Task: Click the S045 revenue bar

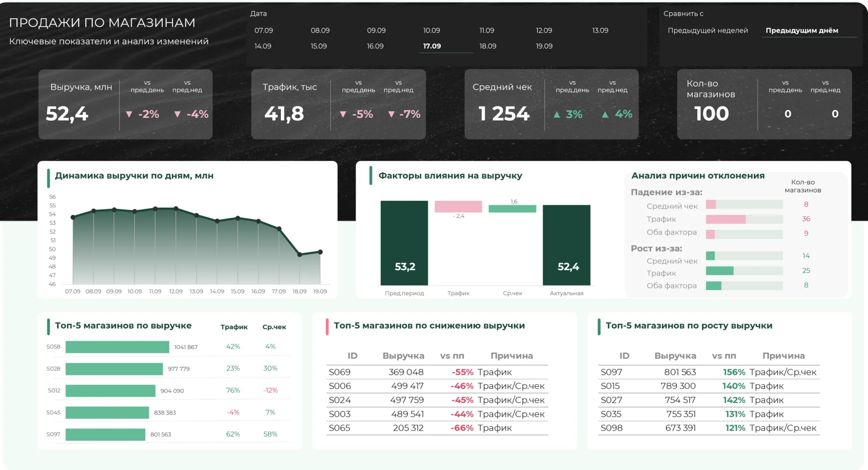Action: coord(107,413)
